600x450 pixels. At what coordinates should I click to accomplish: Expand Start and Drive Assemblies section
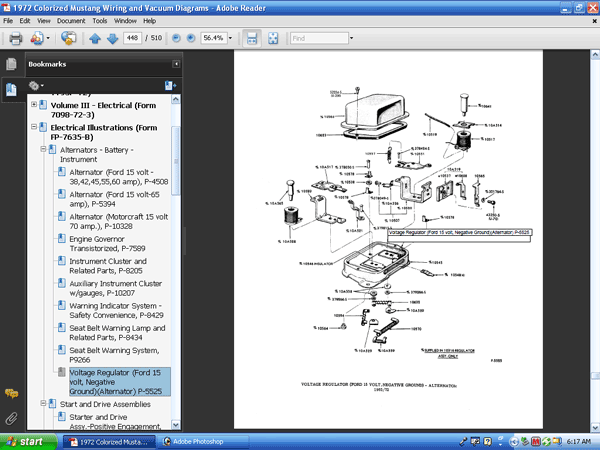[44, 403]
